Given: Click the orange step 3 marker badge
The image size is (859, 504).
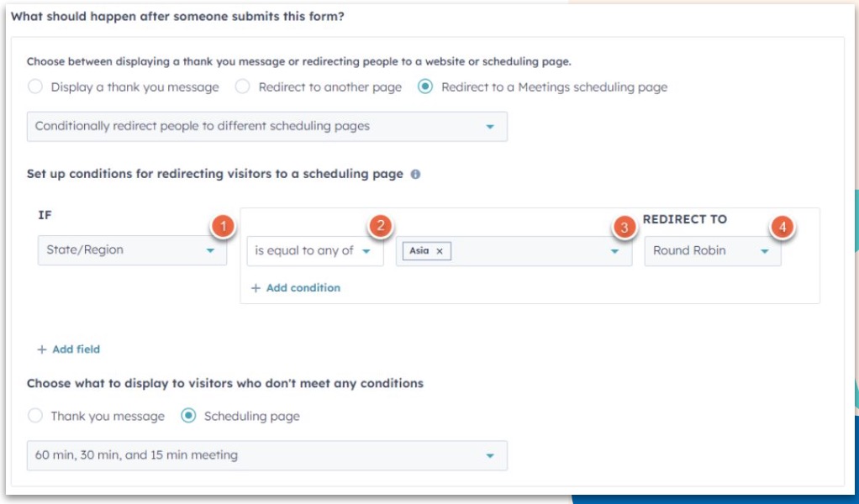Looking at the screenshot, I should [x=623, y=227].
